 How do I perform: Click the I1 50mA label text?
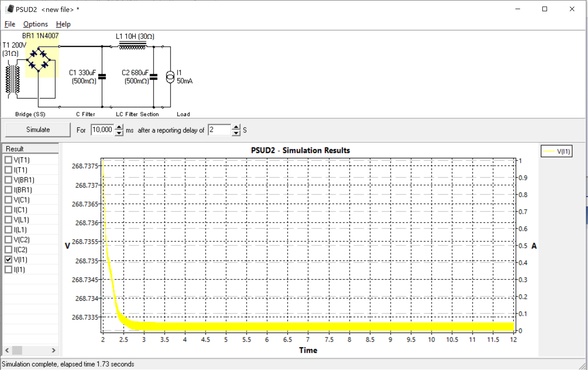click(185, 77)
